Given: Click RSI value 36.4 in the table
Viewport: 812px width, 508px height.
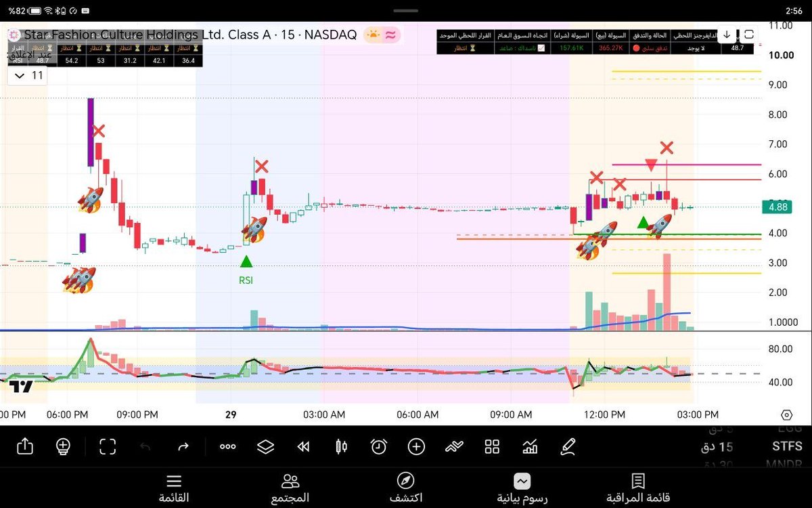Looking at the screenshot, I should click(187, 61).
